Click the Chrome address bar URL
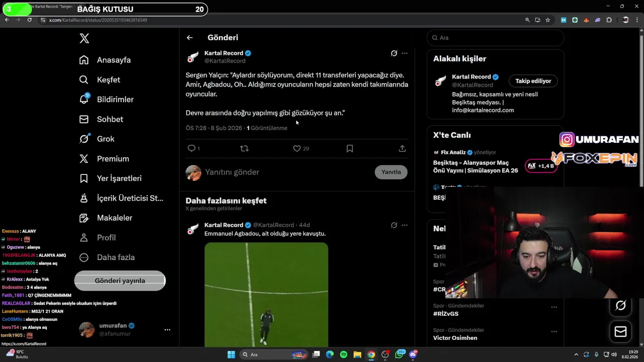 click(x=98, y=20)
